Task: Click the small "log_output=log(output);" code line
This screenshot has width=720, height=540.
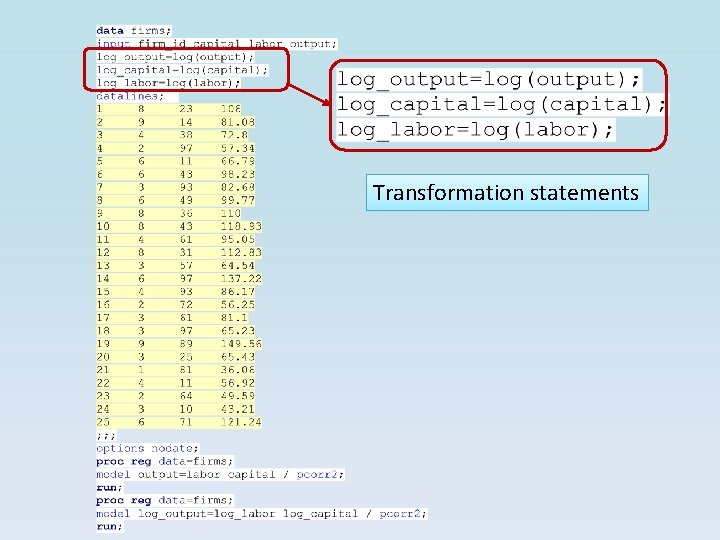Action: pos(175,57)
